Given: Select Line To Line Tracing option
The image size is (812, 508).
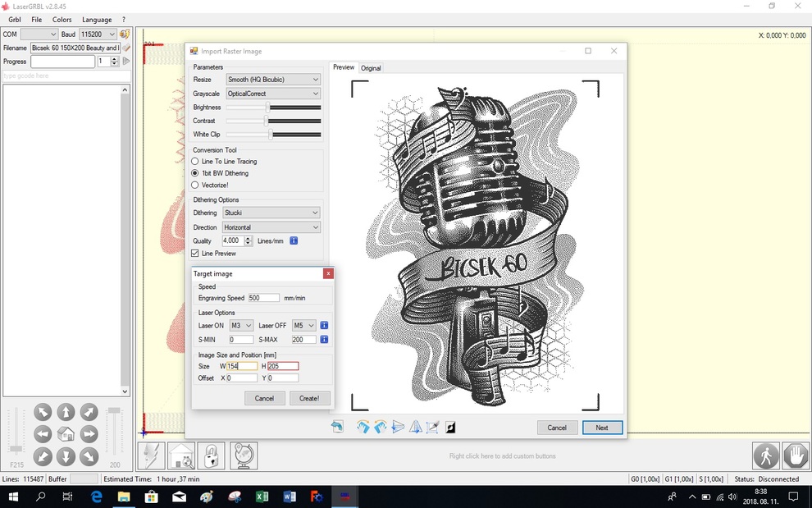Looking at the screenshot, I should pos(195,162).
